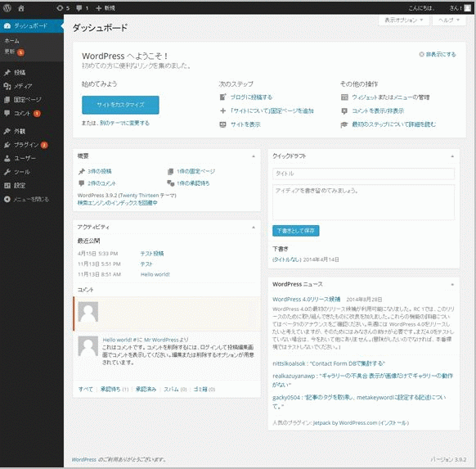Open the 外観 menu label

tap(20, 131)
